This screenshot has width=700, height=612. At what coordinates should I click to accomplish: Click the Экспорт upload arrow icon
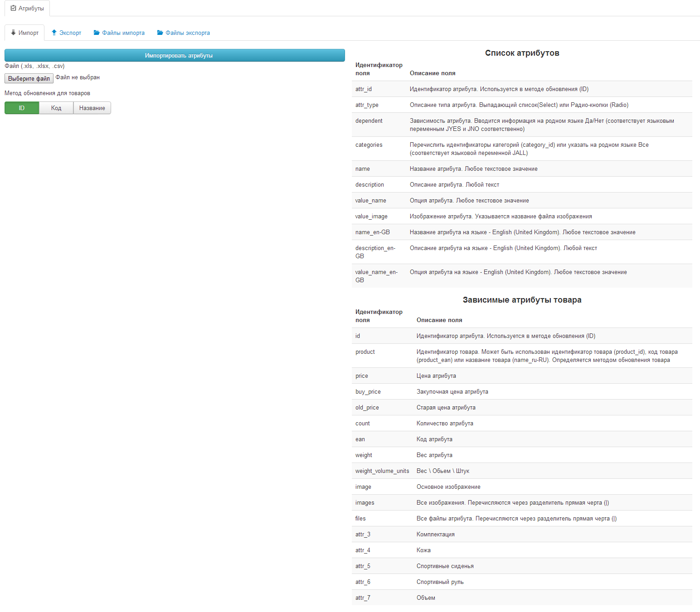pyautogui.click(x=54, y=33)
